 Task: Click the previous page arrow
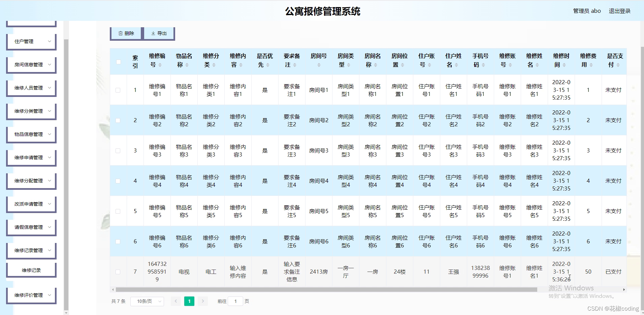tap(175, 301)
